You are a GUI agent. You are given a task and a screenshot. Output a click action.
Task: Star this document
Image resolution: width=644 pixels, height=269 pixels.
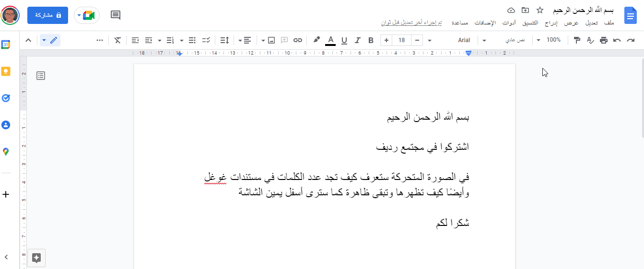[539, 10]
